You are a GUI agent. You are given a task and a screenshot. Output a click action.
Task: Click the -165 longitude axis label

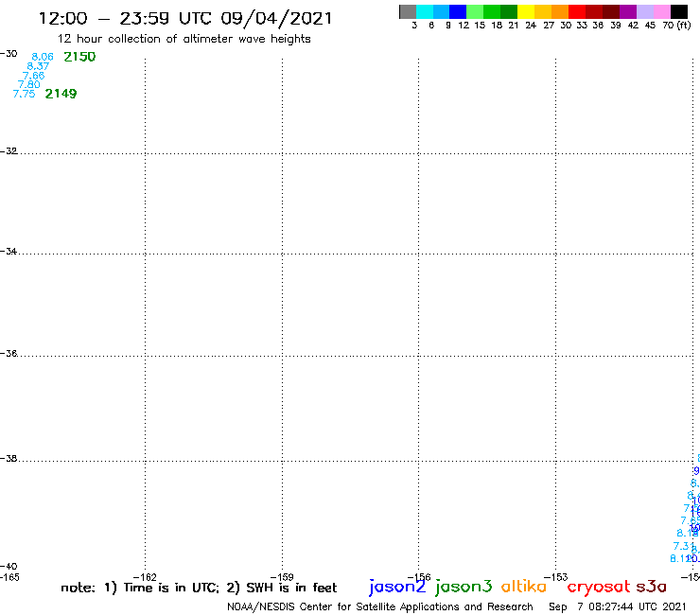pos(9,577)
